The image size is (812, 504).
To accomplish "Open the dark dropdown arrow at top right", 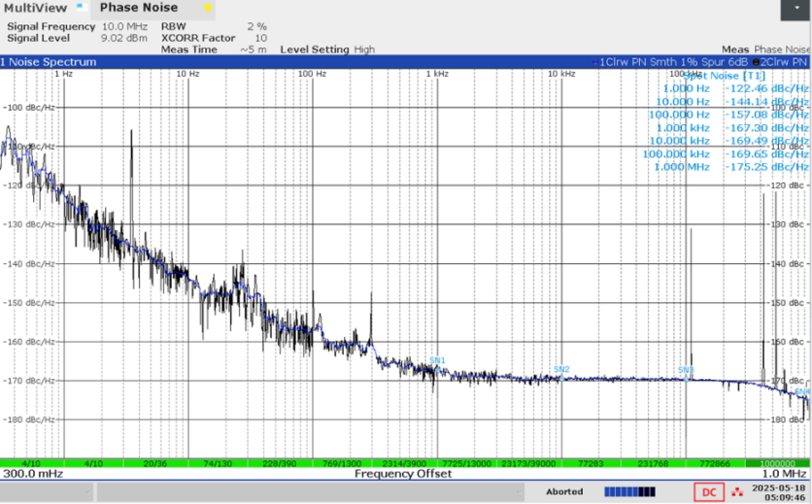I will click(795, 10).
